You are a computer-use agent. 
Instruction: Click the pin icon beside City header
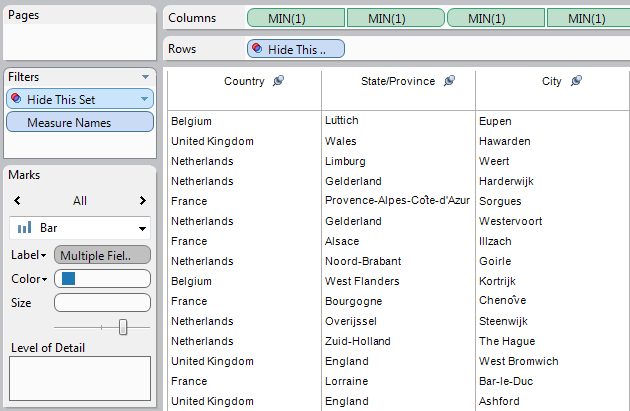point(576,81)
